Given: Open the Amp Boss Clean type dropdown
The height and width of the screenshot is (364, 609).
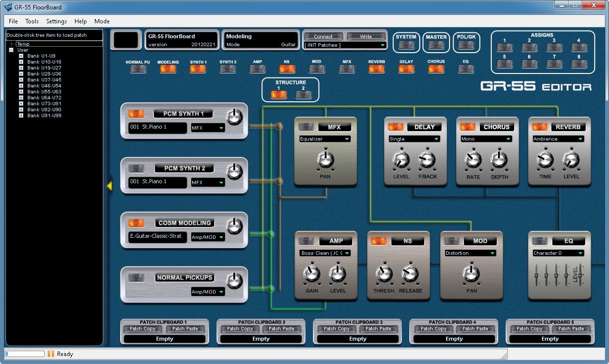Looking at the screenshot, I should tap(326, 253).
